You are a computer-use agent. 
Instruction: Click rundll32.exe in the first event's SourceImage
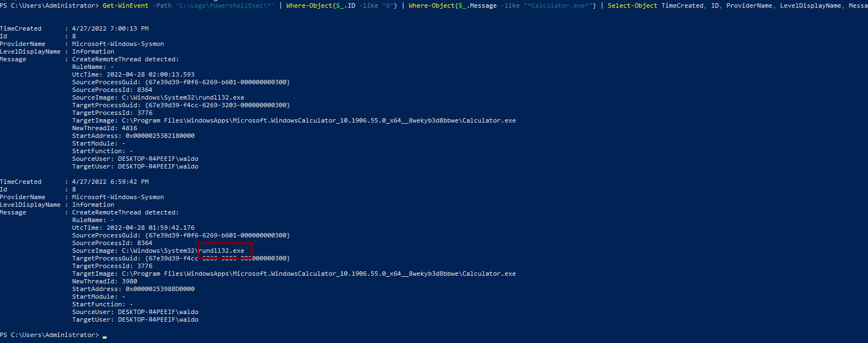click(221, 97)
